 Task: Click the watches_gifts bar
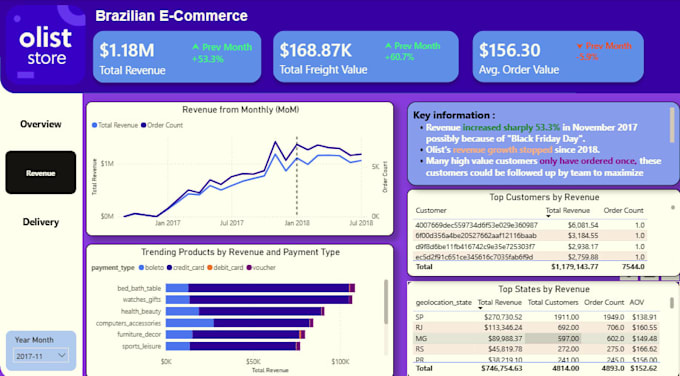pos(259,300)
